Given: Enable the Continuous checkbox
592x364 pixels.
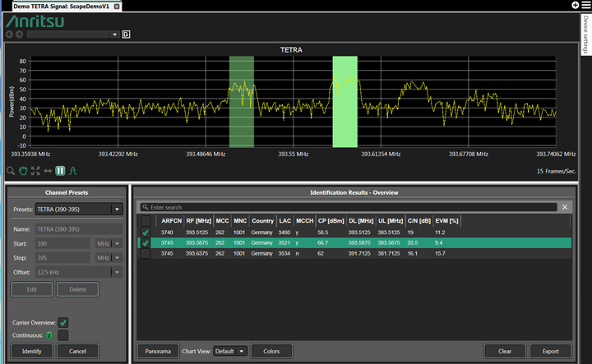Looking at the screenshot, I should pyautogui.click(x=63, y=334).
